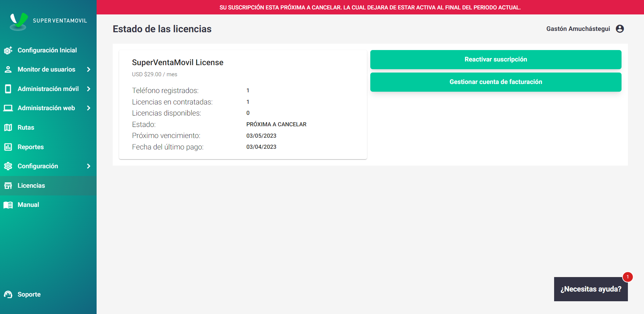
Task: Click the Soporte headset icon
Action: click(8, 295)
